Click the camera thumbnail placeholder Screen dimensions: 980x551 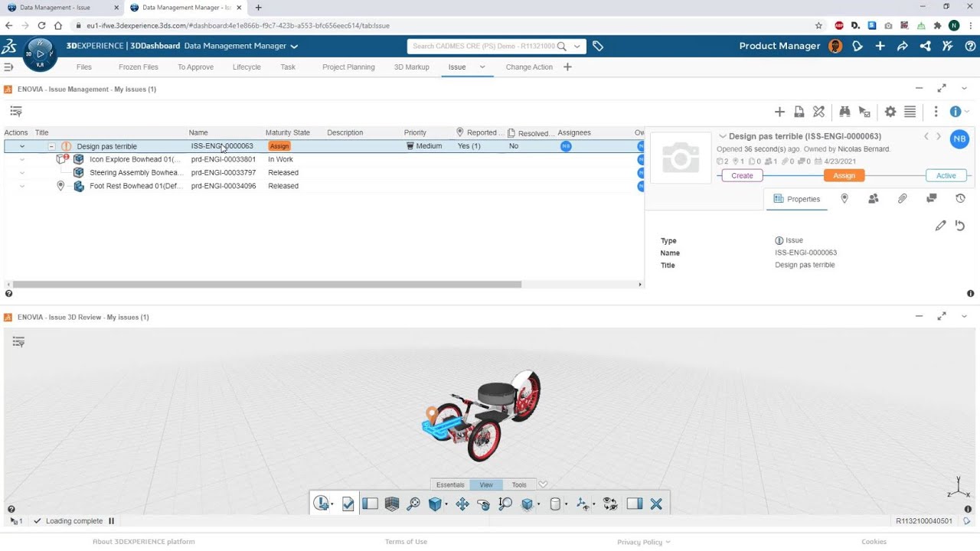click(681, 158)
